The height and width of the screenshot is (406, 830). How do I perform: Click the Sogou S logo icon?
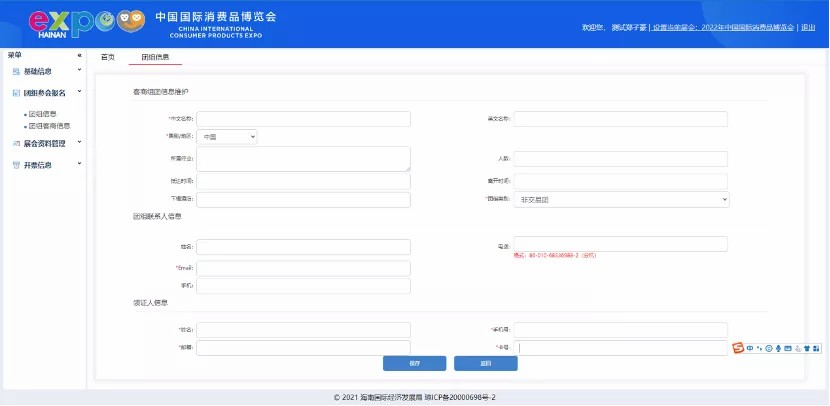(x=738, y=348)
